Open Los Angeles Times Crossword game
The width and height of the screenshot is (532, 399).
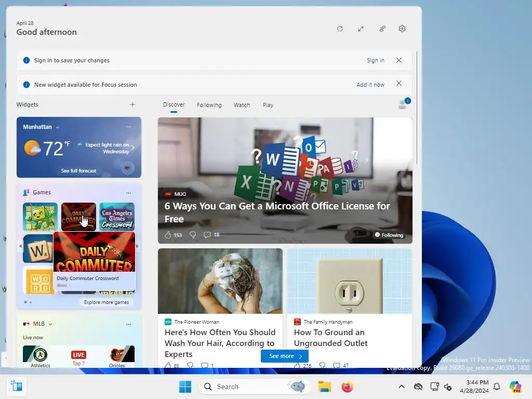click(x=117, y=217)
